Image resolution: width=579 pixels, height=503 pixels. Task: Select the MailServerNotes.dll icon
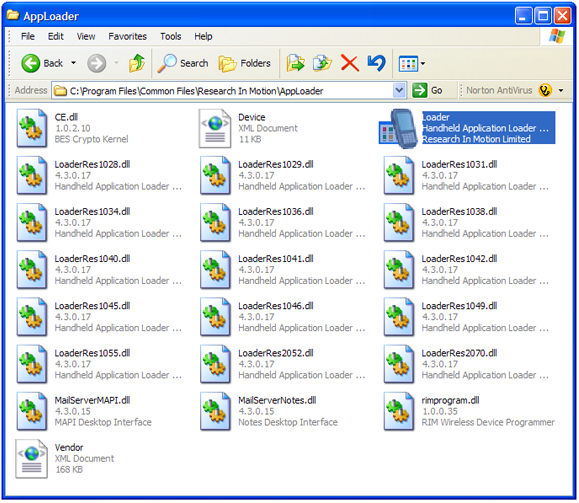coord(215,411)
